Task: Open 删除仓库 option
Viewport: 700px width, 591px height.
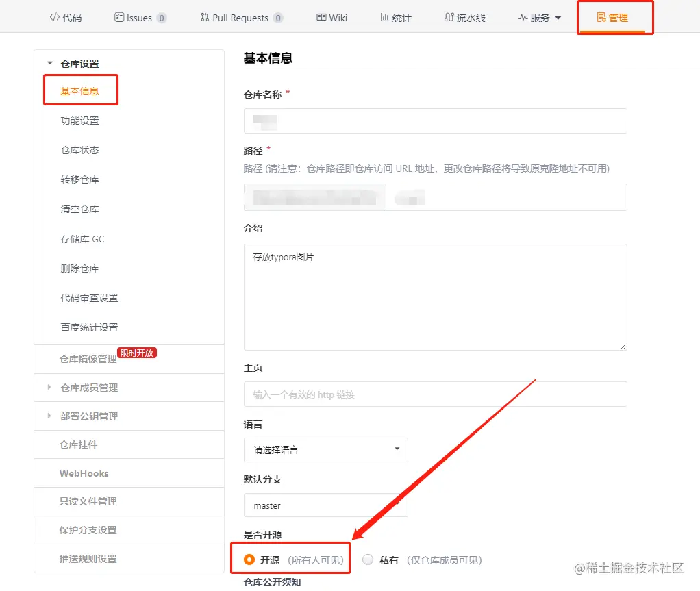Action: coord(79,268)
